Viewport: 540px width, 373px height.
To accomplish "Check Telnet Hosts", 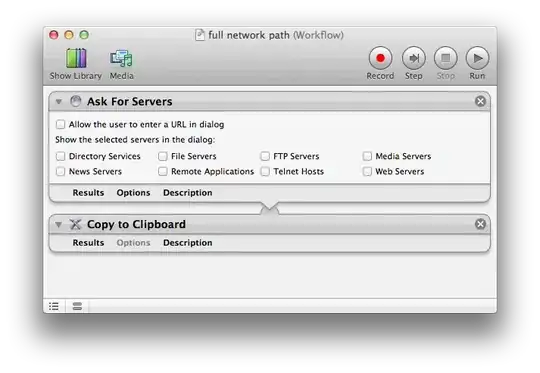I will tap(265, 172).
